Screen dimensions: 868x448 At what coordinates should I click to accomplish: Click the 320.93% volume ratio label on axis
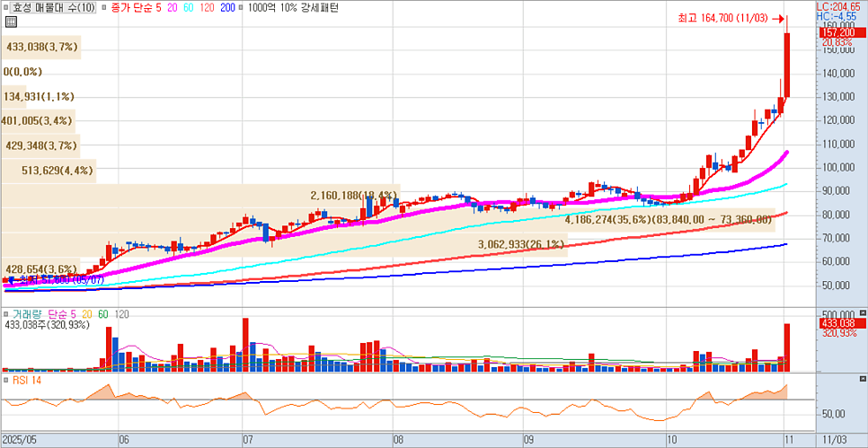(840, 333)
